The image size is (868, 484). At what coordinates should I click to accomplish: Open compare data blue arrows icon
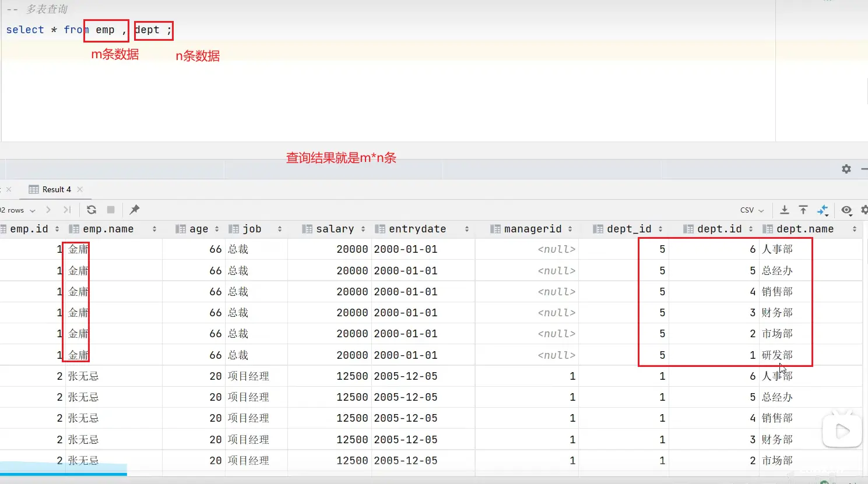pos(823,210)
